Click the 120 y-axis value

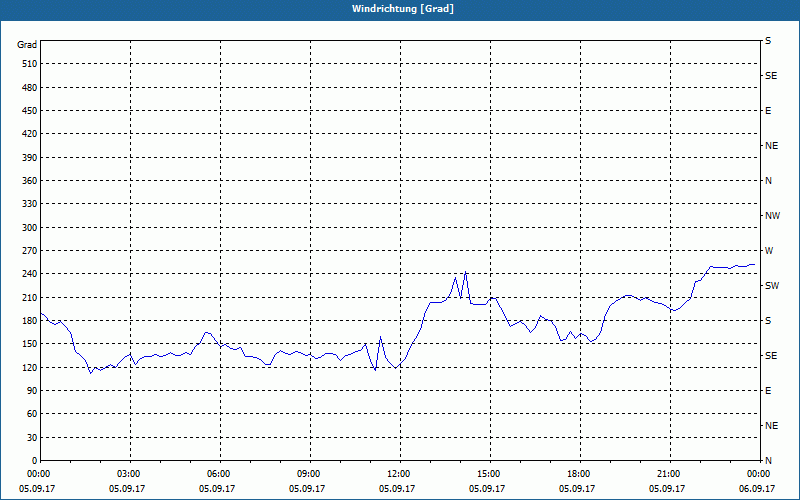click(30, 367)
